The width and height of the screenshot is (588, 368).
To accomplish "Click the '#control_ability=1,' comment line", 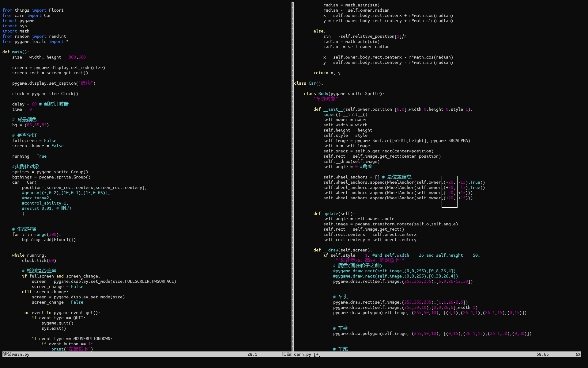I will pyautogui.click(x=45, y=203).
